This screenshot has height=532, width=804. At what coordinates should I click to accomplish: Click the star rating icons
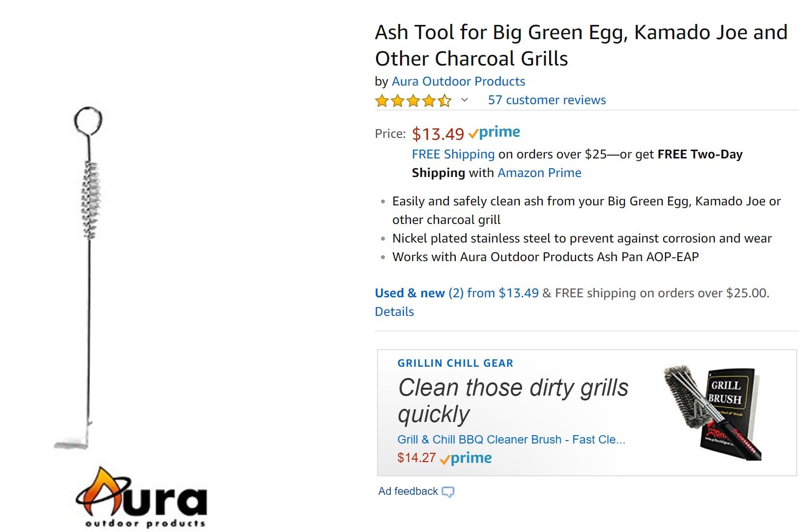click(x=413, y=101)
